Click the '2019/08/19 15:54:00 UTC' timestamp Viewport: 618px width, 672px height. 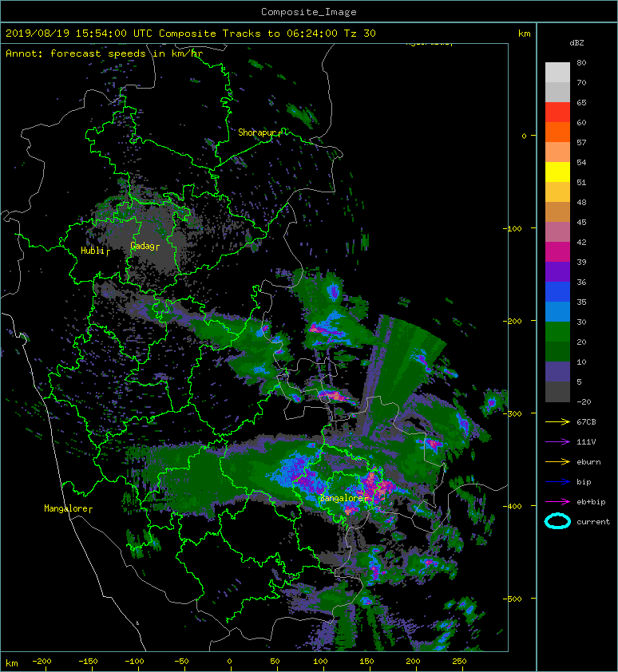(x=78, y=34)
